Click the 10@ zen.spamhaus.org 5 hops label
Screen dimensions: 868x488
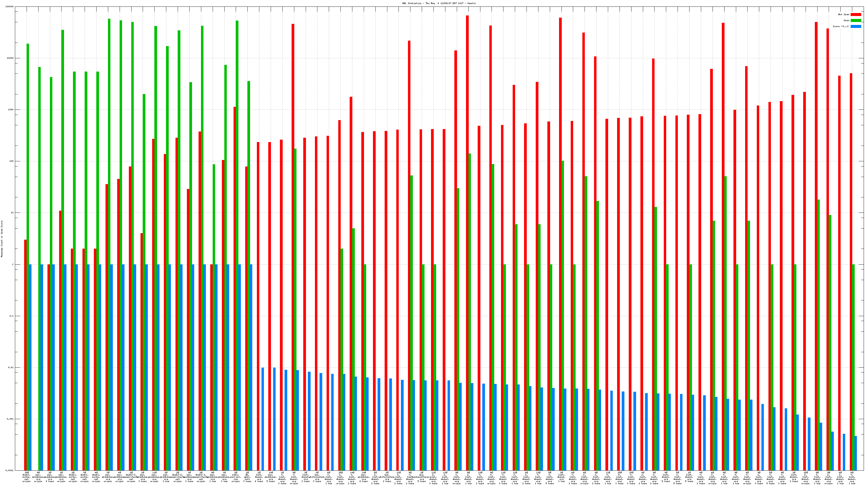(271, 477)
